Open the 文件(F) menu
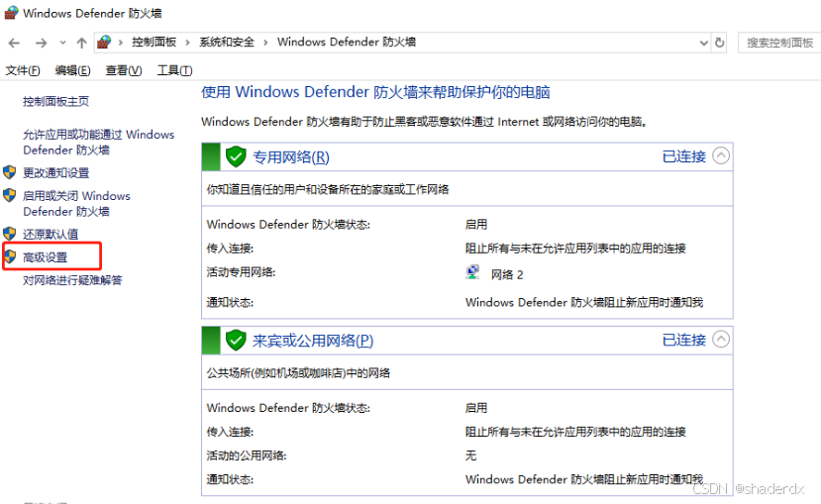 (23, 70)
